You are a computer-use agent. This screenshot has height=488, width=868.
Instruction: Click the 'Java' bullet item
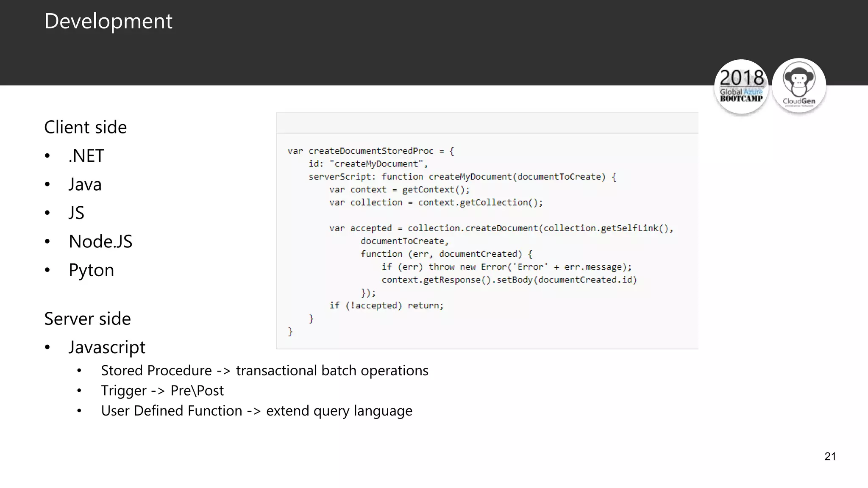tap(85, 185)
